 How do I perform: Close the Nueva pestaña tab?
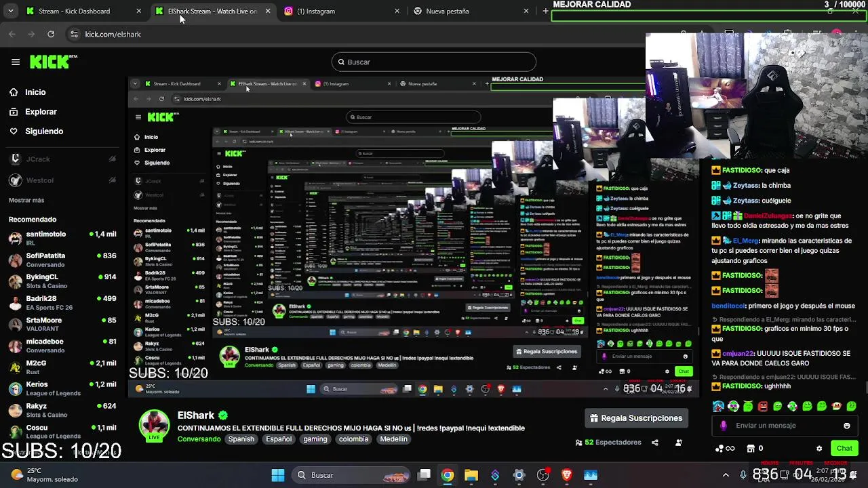[x=526, y=11]
